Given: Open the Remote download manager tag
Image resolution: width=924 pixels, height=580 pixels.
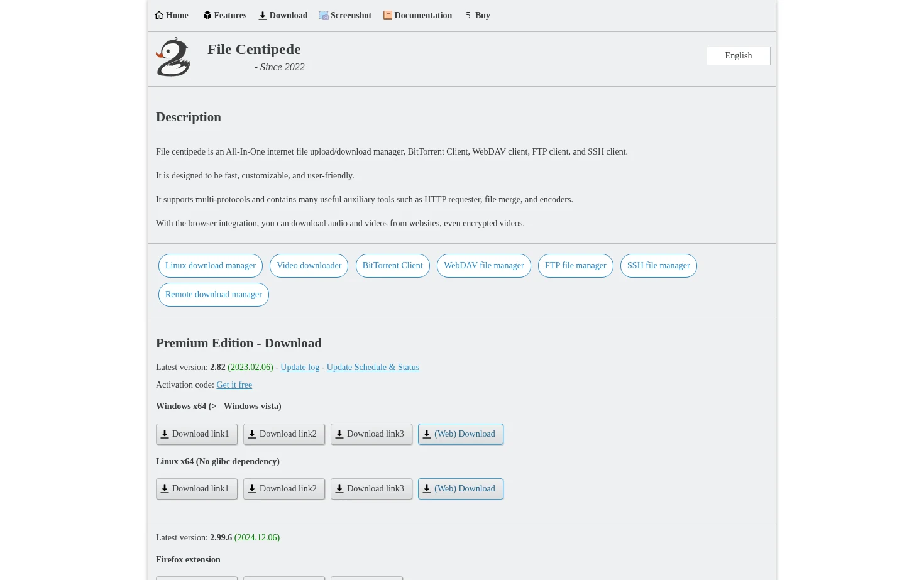Looking at the screenshot, I should coord(214,295).
